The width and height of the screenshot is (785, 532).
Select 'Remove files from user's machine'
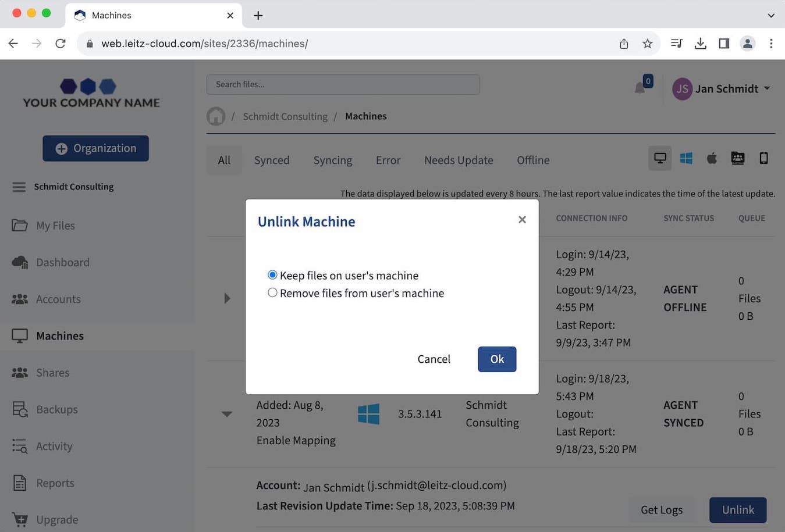272,293
